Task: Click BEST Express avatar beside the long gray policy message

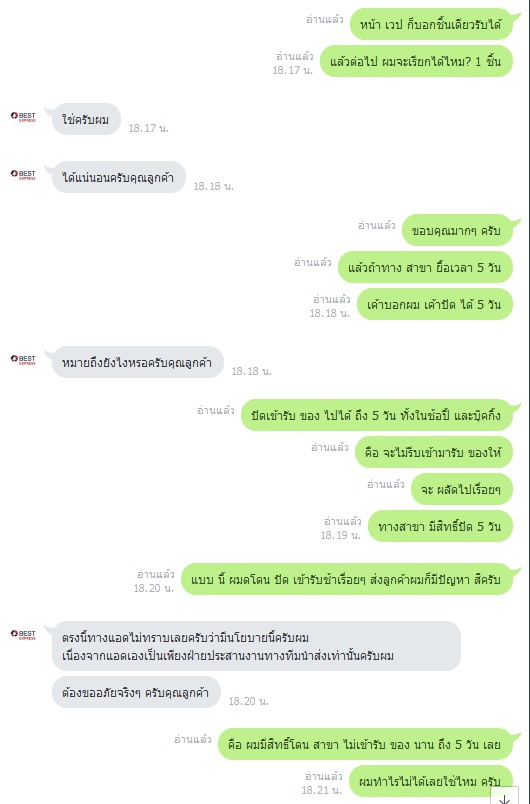Action: click(23, 635)
